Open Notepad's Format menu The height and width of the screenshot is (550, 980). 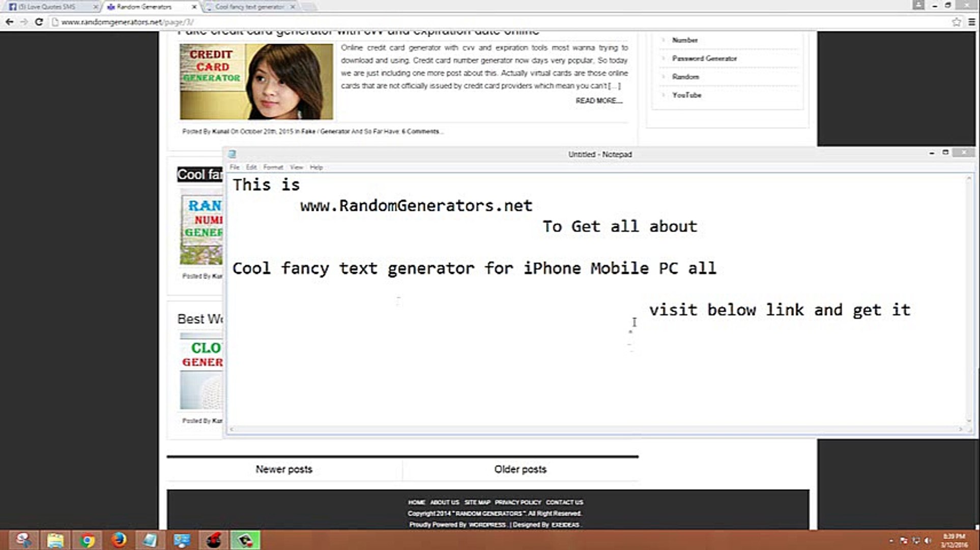[x=273, y=167]
